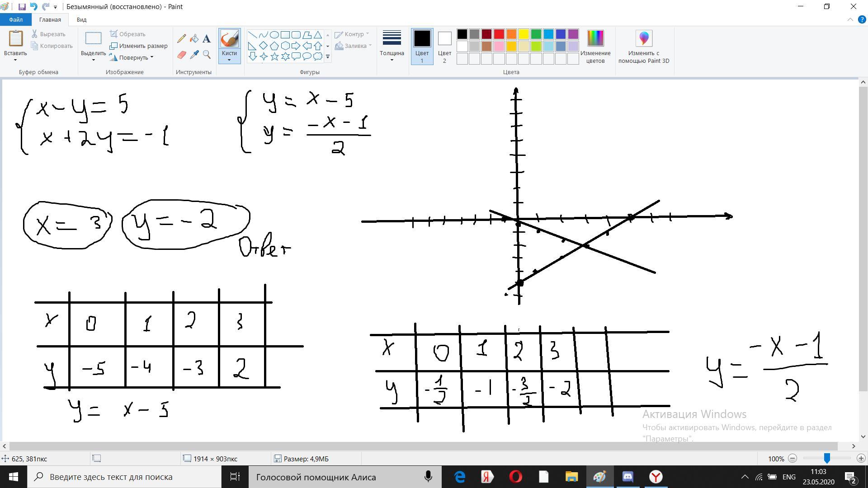The height and width of the screenshot is (488, 868).
Task: Open the File menu
Action: coord(15,19)
